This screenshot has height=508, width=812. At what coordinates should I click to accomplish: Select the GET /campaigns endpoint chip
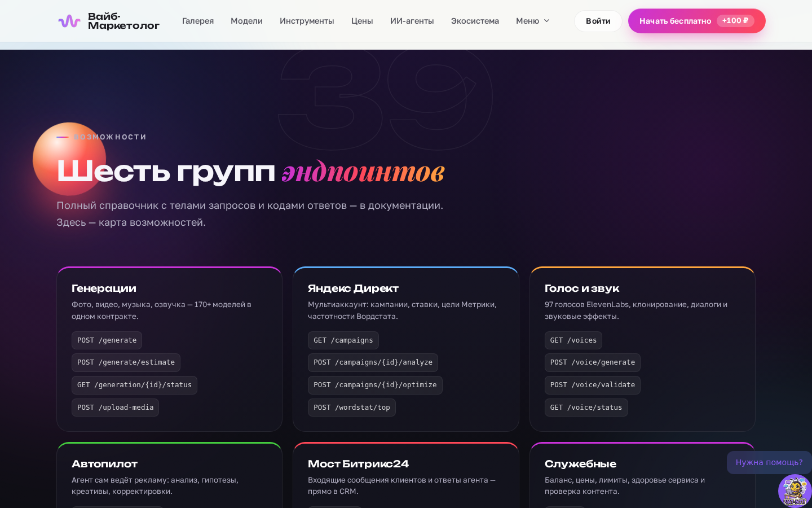(343, 340)
